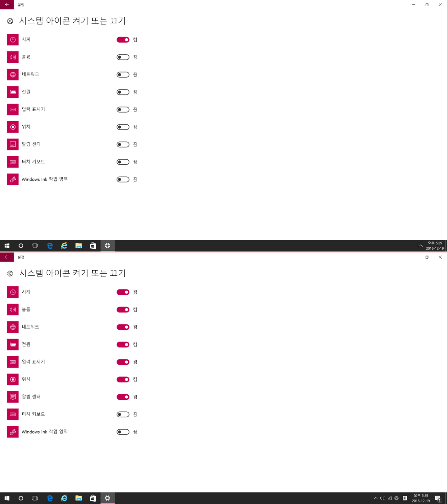Click the gray circled X tray icon
The width and height of the screenshot is (447, 504).
(x=397, y=498)
